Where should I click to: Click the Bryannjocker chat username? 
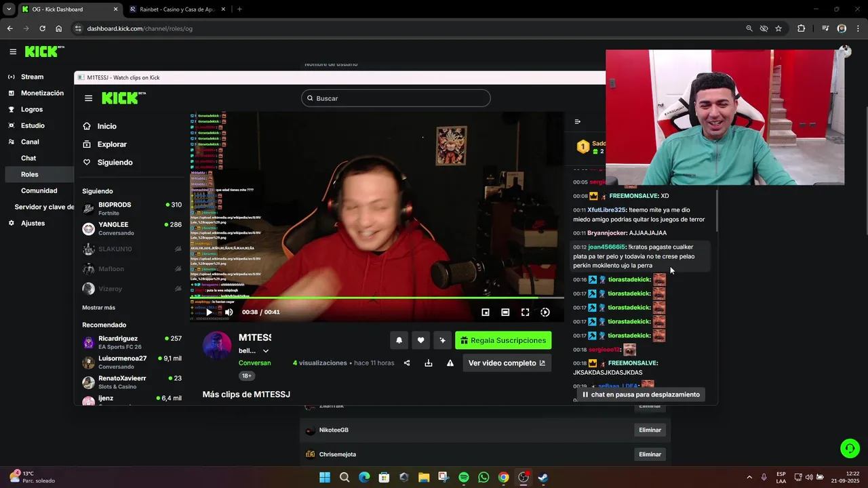pos(608,233)
